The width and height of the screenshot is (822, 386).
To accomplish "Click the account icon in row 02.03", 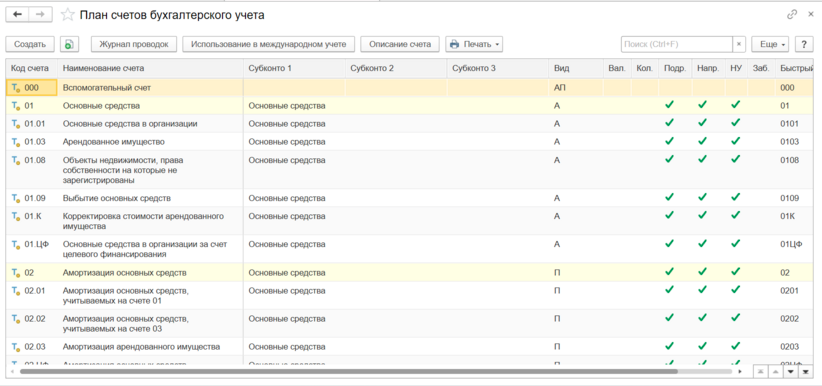I will click(16, 347).
